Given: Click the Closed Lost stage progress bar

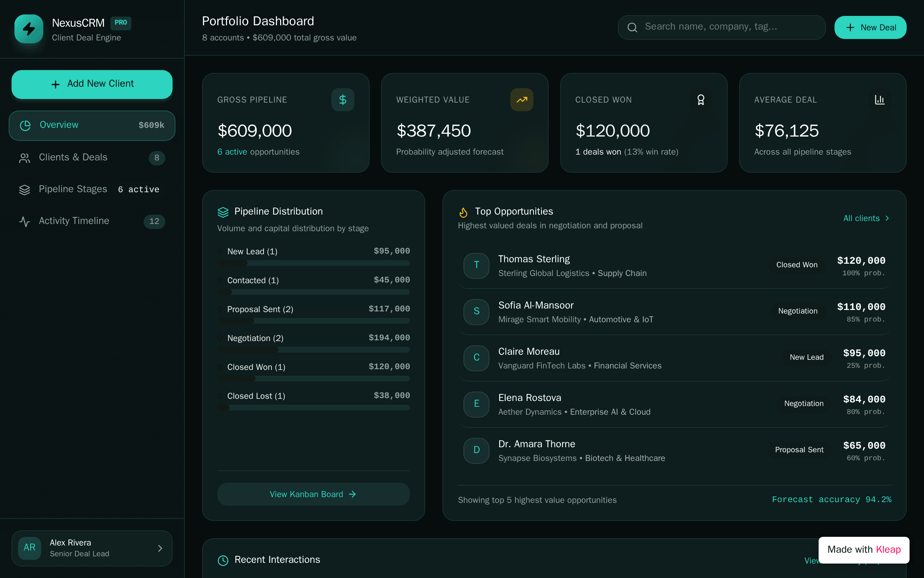Looking at the screenshot, I should pos(313,407).
